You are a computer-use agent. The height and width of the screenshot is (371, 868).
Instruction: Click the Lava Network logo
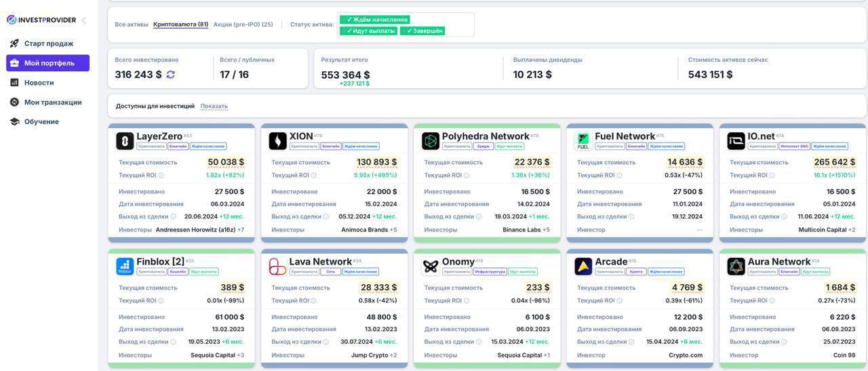277,266
